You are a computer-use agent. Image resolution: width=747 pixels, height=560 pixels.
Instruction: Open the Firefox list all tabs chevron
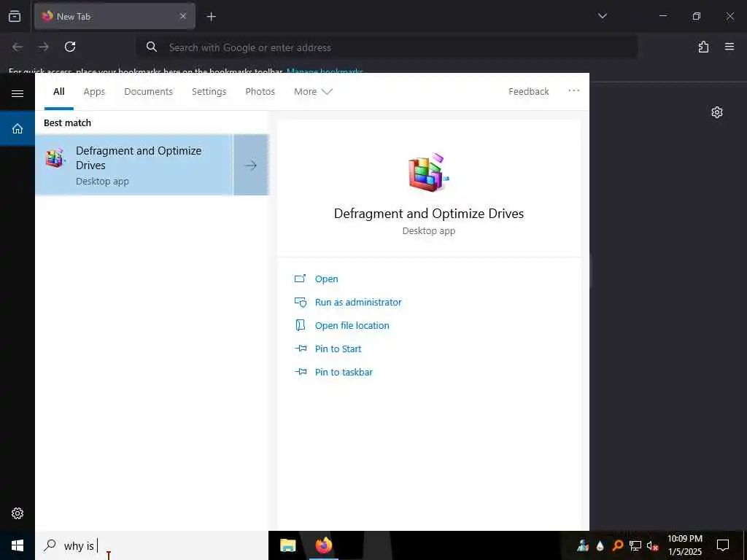602,16
